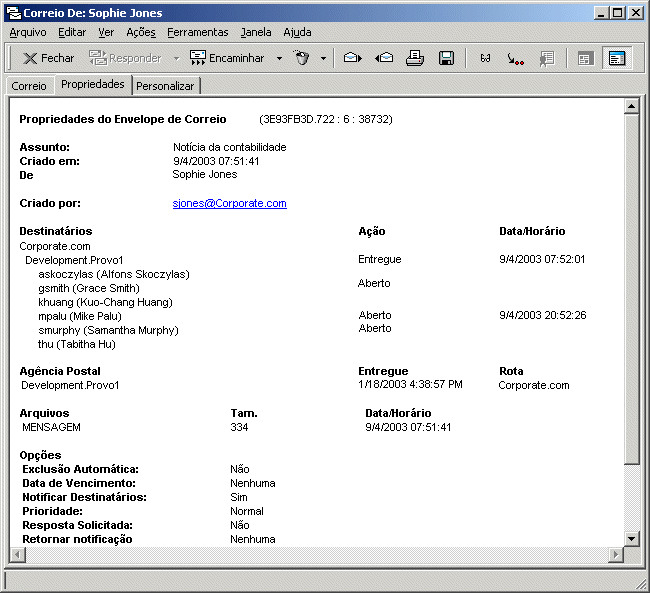
Task: Open the Arquivo menu
Action: click(x=28, y=32)
